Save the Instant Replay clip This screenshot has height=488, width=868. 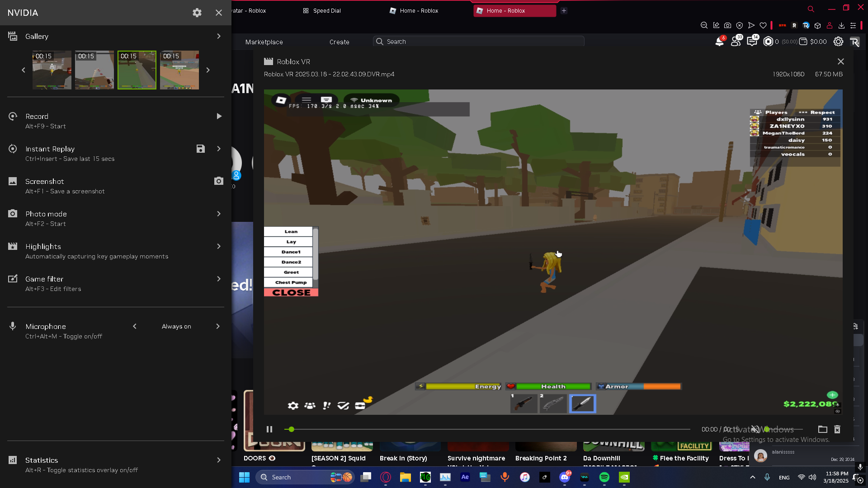point(201,149)
